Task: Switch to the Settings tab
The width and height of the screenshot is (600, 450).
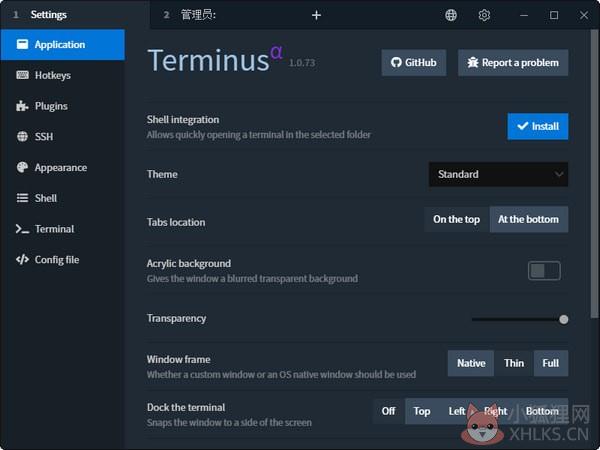Action: [x=75, y=15]
